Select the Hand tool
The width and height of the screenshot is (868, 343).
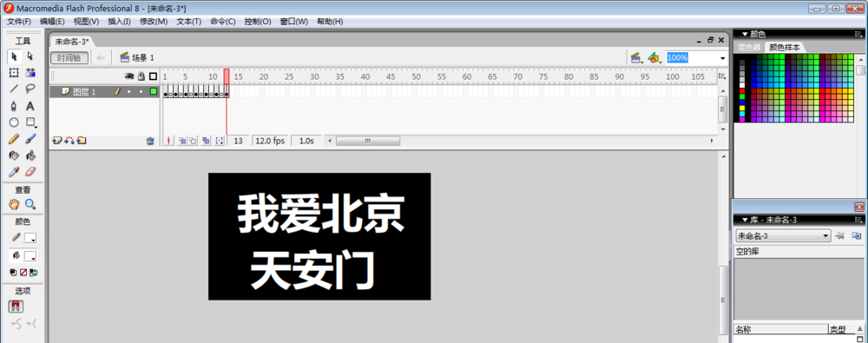click(15, 204)
